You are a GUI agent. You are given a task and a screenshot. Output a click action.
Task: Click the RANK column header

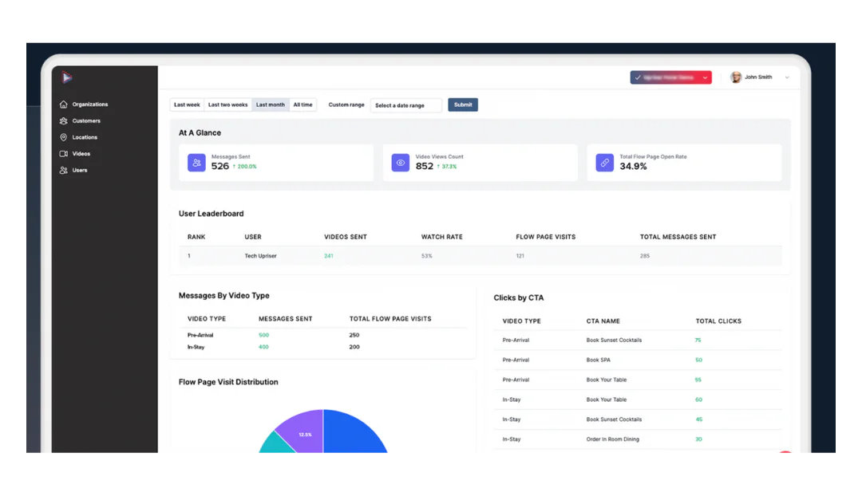pos(196,237)
